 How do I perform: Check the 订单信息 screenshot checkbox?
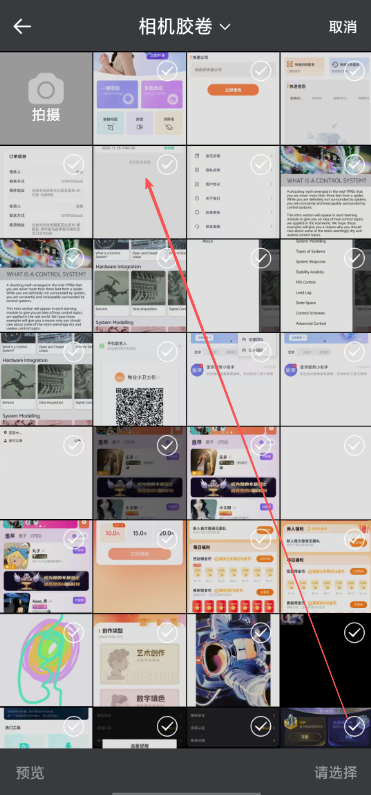(73, 164)
